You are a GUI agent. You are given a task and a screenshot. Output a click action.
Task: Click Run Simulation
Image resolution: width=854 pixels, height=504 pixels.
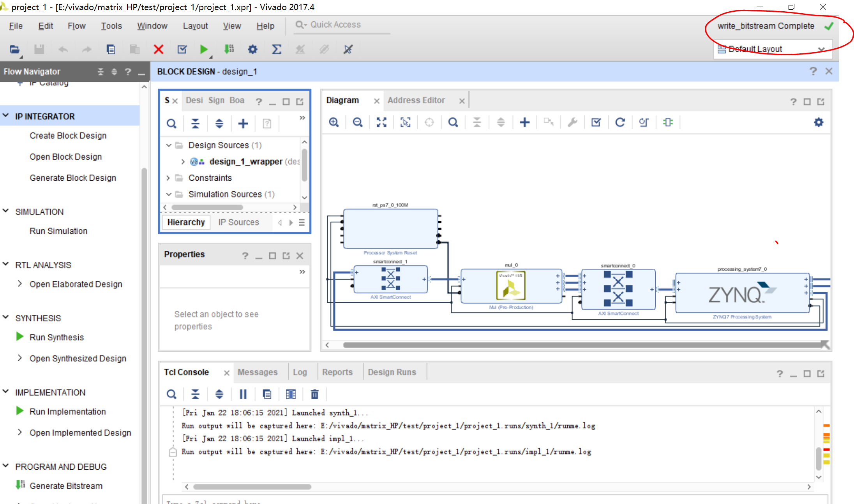click(58, 231)
